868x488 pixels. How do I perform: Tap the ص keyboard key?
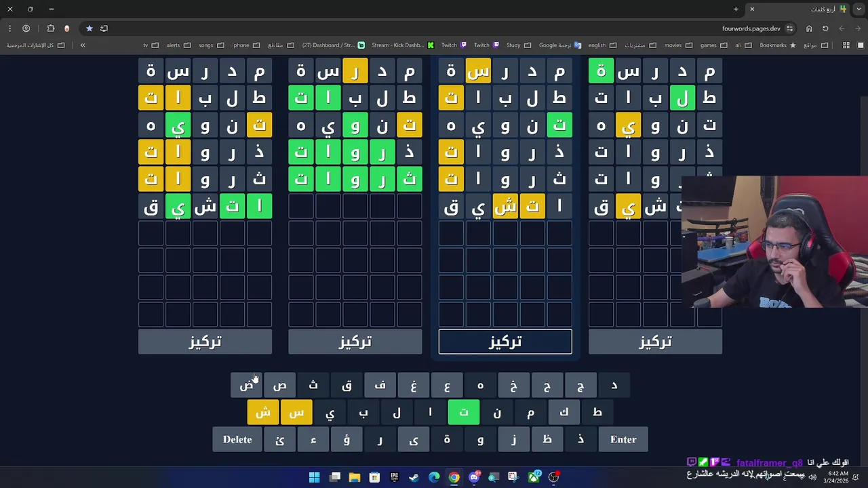click(x=280, y=386)
